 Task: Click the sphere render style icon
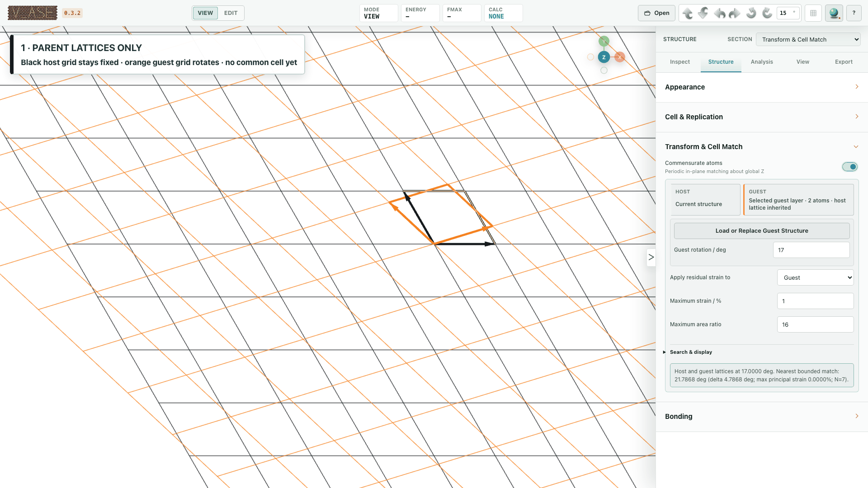tap(834, 13)
